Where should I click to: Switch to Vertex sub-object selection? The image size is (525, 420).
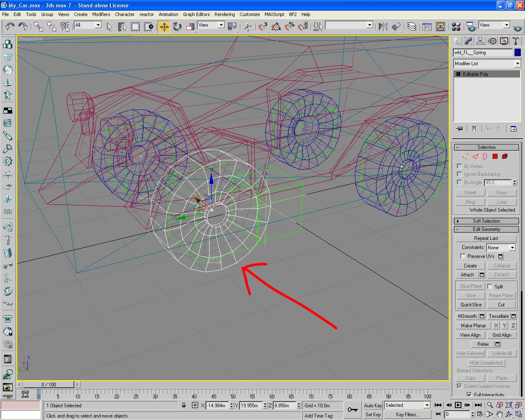pyautogui.click(x=465, y=156)
